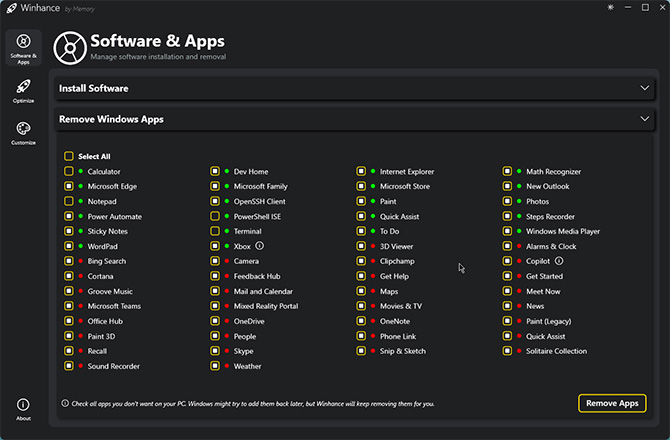Click the Microsoft Store app label

click(x=405, y=186)
